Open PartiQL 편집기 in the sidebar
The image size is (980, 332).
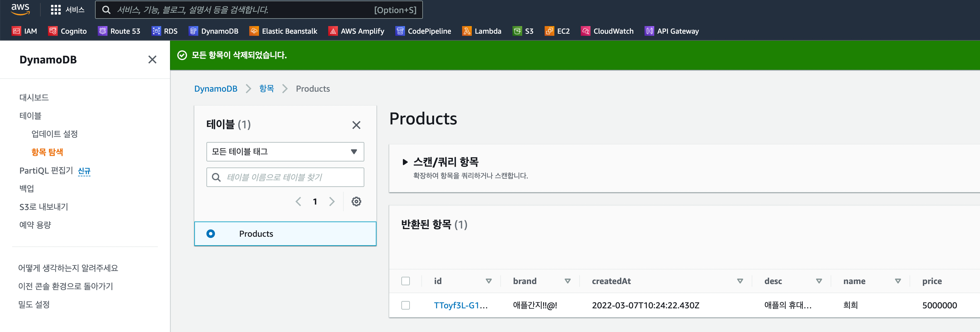[x=46, y=170]
